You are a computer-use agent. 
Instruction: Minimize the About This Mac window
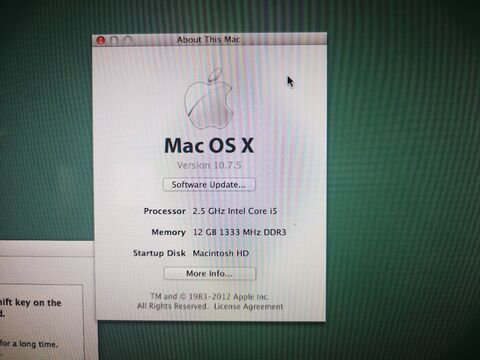pyautogui.click(x=114, y=41)
